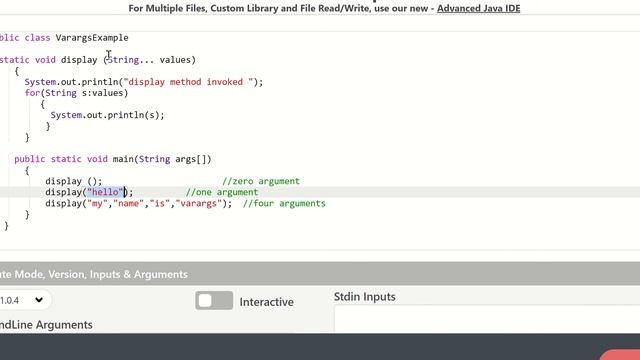Click the for(String s:values) line

(x=76, y=93)
